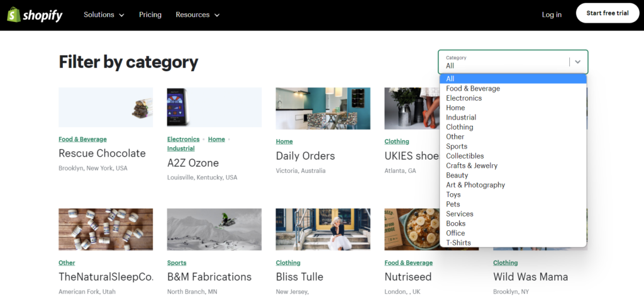The width and height of the screenshot is (644, 302).
Task: Select Art & Photography category
Action: [475, 185]
